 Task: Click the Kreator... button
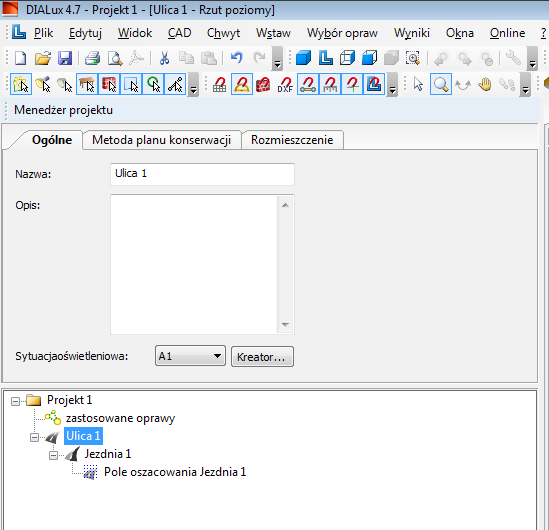(262, 357)
